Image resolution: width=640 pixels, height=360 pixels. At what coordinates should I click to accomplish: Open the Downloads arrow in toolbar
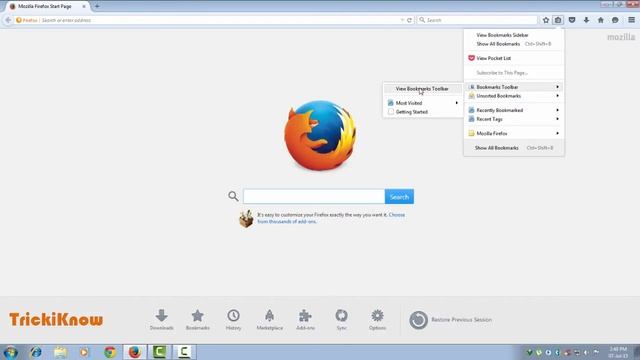click(586, 20)
